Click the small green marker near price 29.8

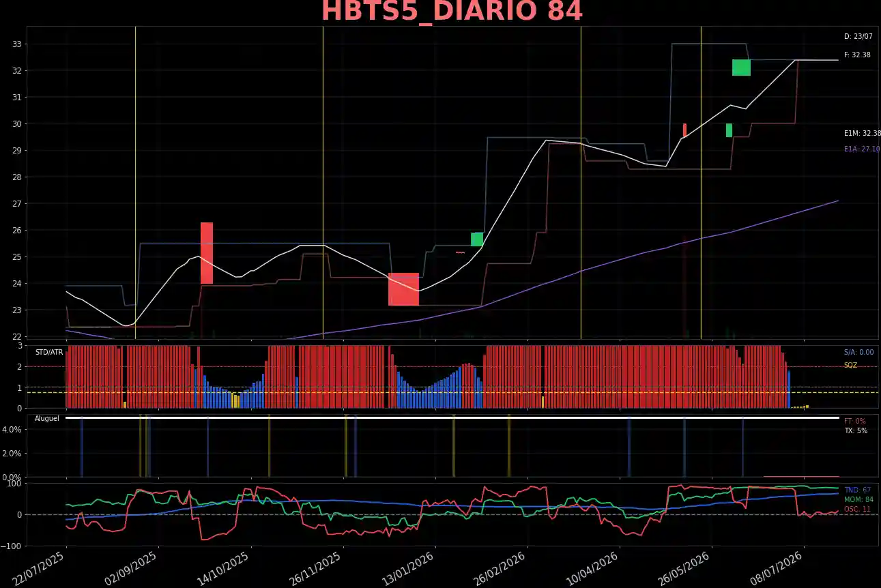[729, 130]
